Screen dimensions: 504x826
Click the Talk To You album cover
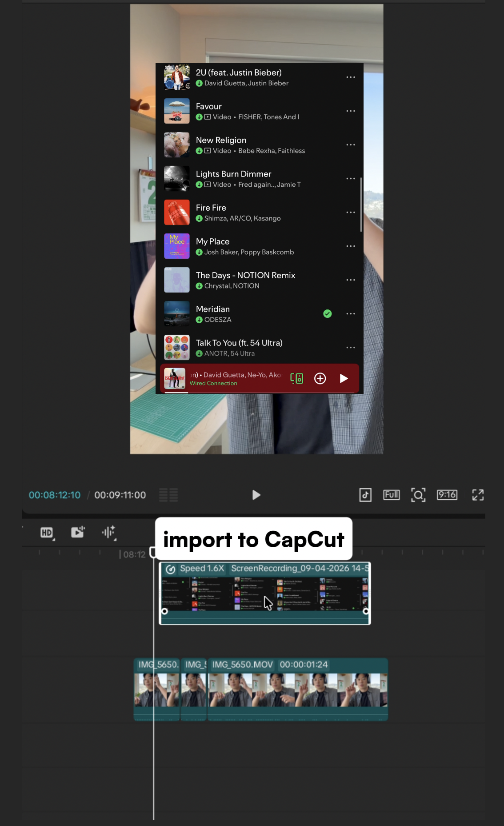(x=177, y=348)
